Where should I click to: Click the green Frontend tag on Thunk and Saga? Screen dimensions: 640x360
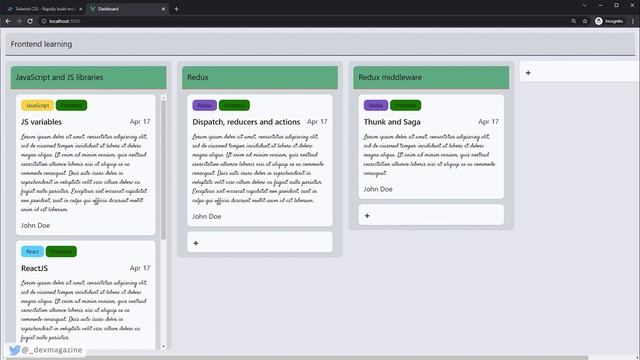point(405,105)
